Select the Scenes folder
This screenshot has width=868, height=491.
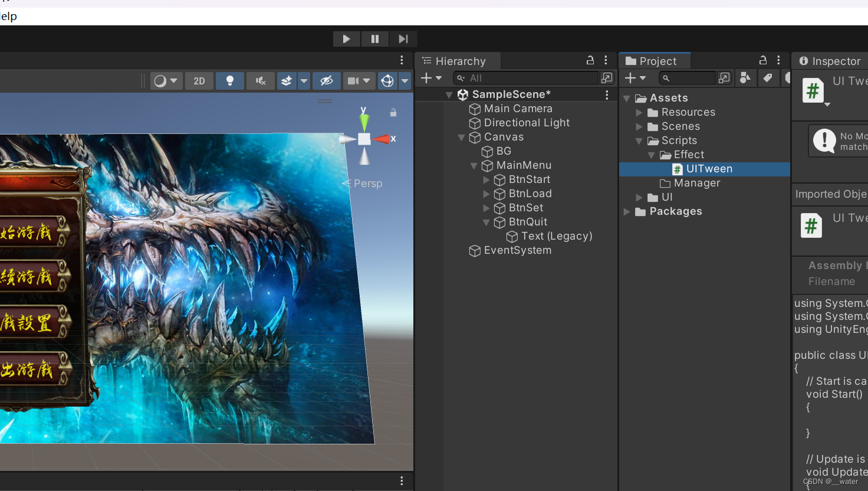[x=680, y=126]
